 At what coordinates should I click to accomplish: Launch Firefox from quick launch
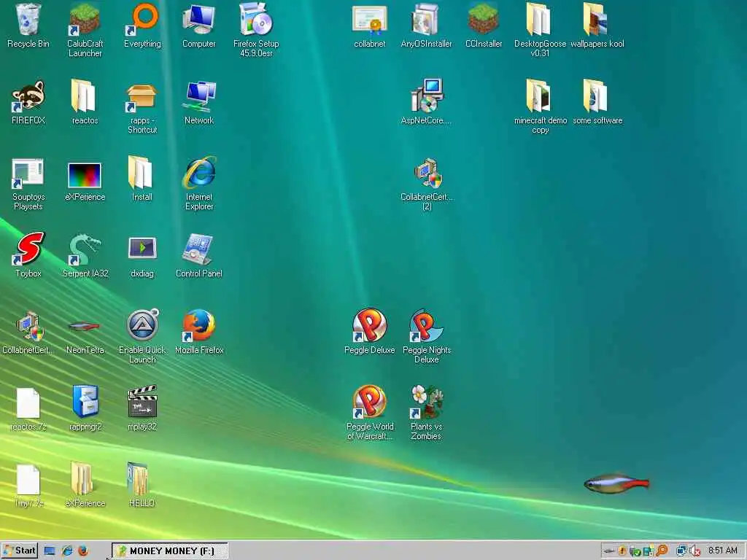(83, 551)
